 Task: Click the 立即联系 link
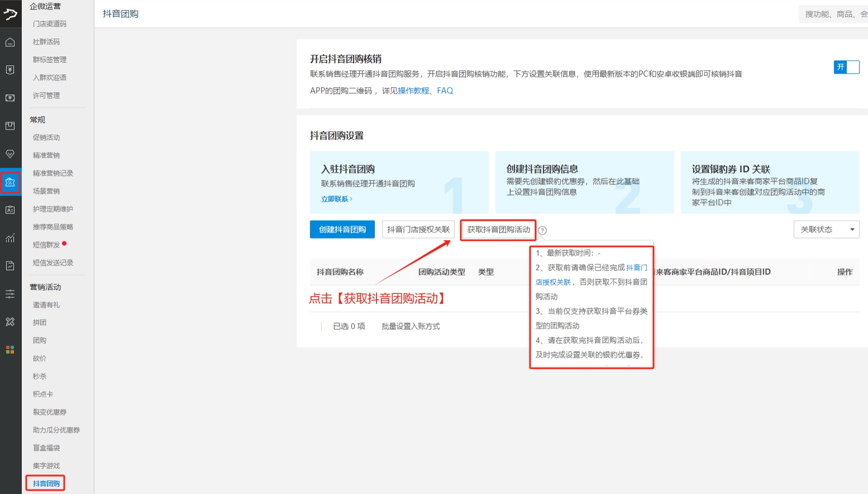pos(336,199)
